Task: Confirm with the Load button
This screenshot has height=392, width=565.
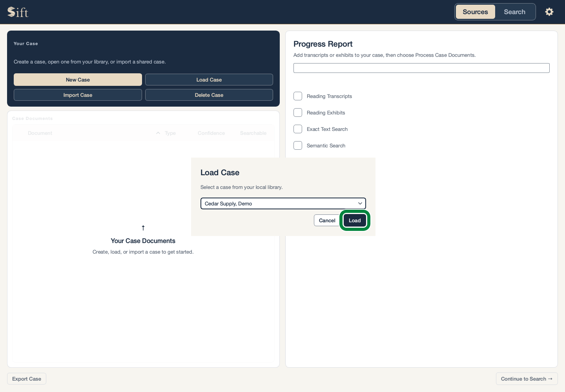Action: coord(355,220)
